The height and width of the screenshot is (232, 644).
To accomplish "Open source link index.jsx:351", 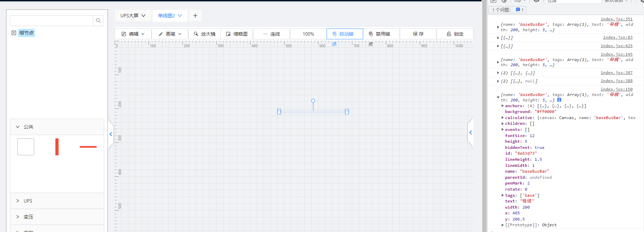I will click(x=617, y=19).
